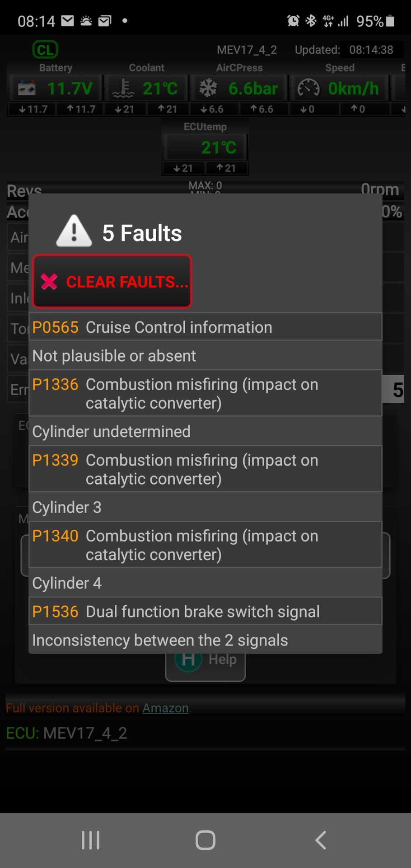Tap the Cylinder 3 description row

[x=205, y=507]
